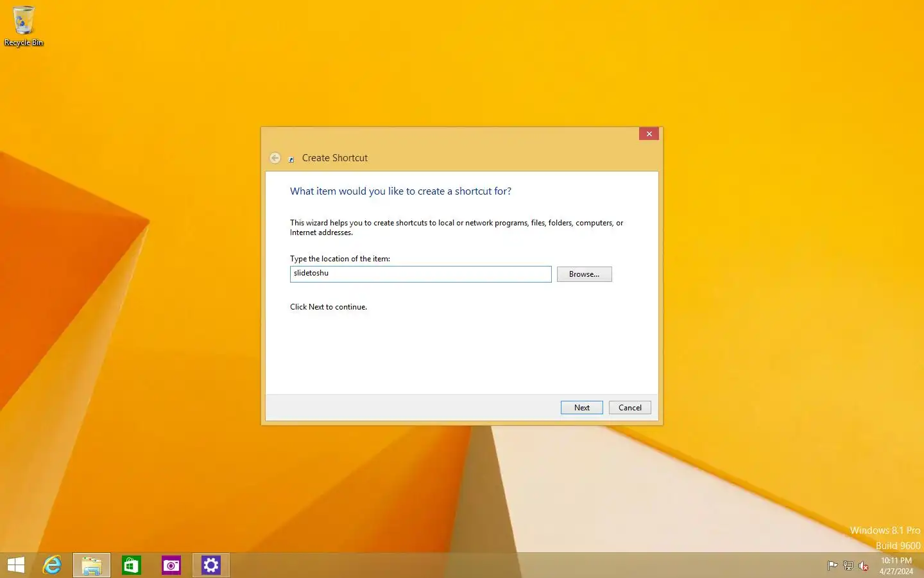Viewport: 924px width, 578px height.
Task: Click the muted volume tray icon
Action: [864, 566]
